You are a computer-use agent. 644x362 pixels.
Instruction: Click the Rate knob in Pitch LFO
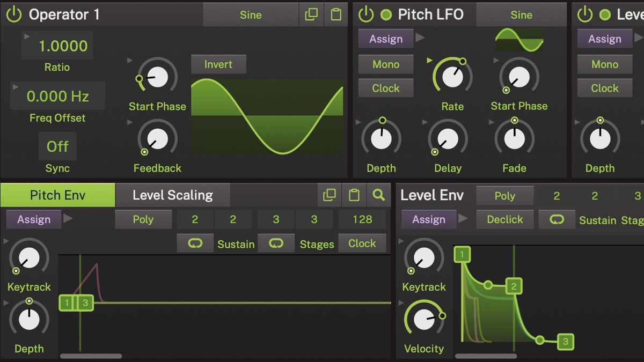[451, 76]
